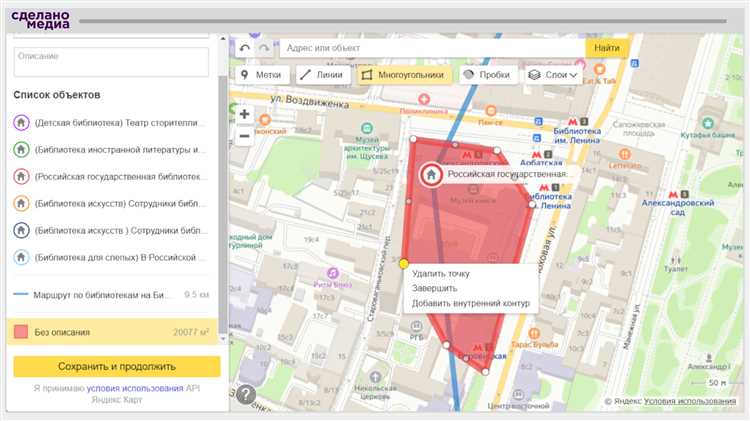Click the Никольская церковь map icon
The image size is (750, 421).
375,377
